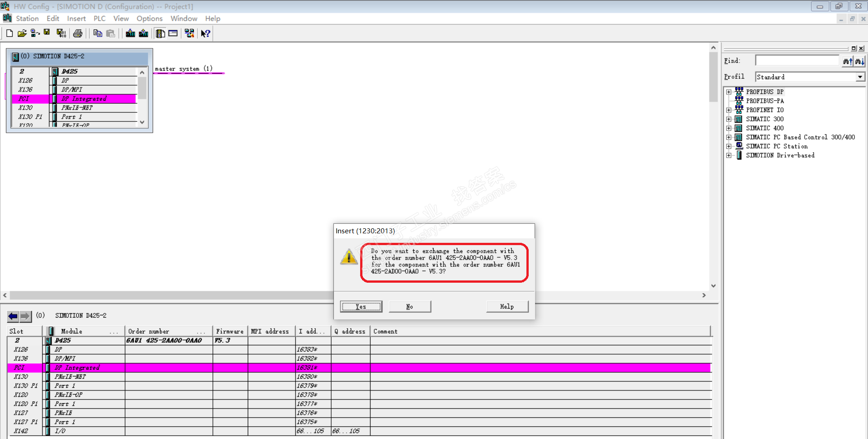Select the DP/MPI row in the lower table
Screen dimensions: 868x439
[359, 359]
